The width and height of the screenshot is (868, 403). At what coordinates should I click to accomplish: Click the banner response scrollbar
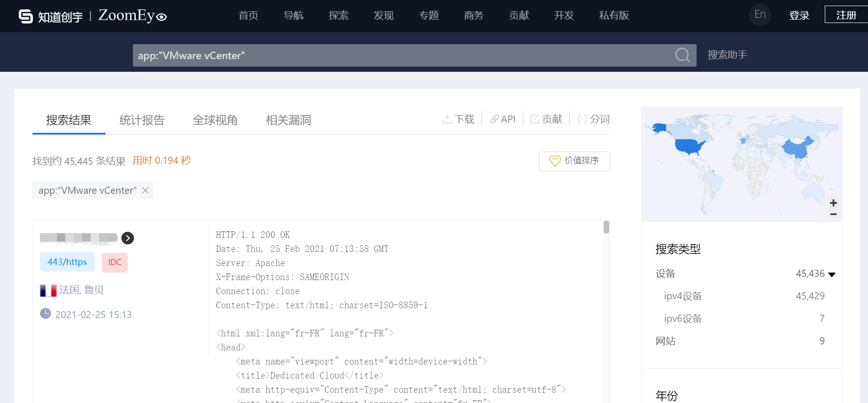(606, 227)
